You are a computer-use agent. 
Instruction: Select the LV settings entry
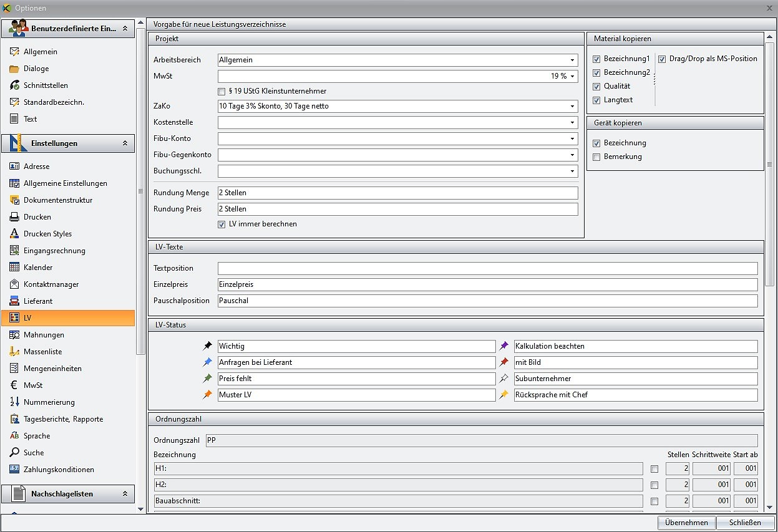[x=68, y=318]
